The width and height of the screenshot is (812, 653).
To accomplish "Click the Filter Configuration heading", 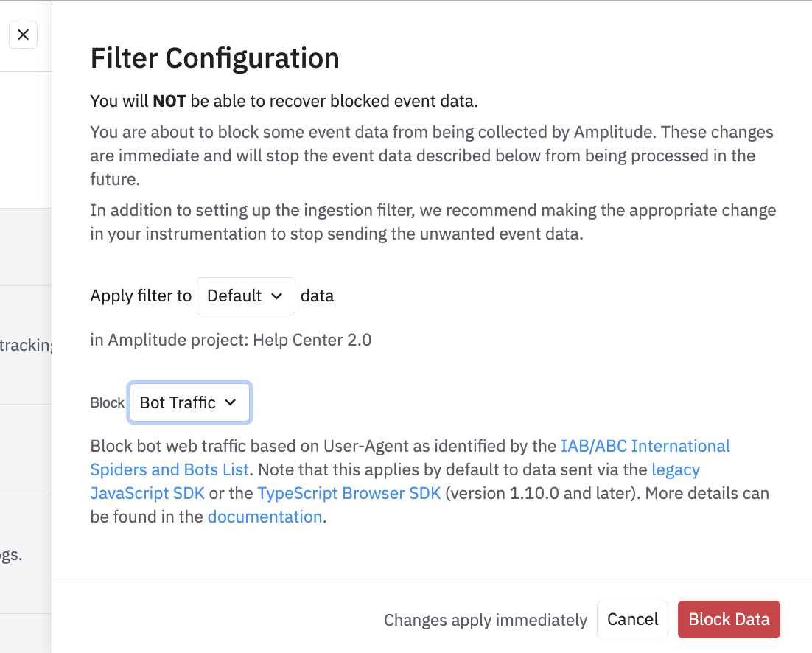I will [x=214, y=57].
